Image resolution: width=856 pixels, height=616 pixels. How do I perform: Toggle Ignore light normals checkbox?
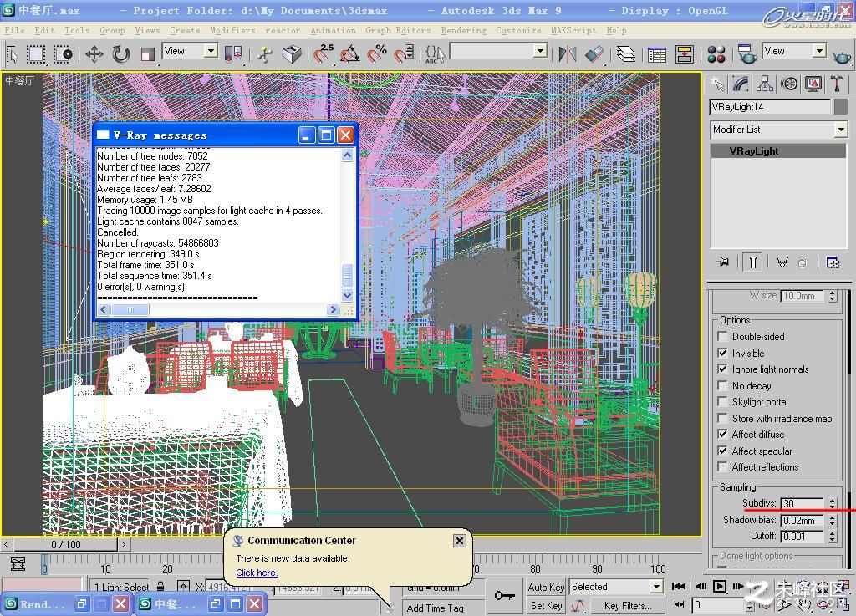point(722,369)
